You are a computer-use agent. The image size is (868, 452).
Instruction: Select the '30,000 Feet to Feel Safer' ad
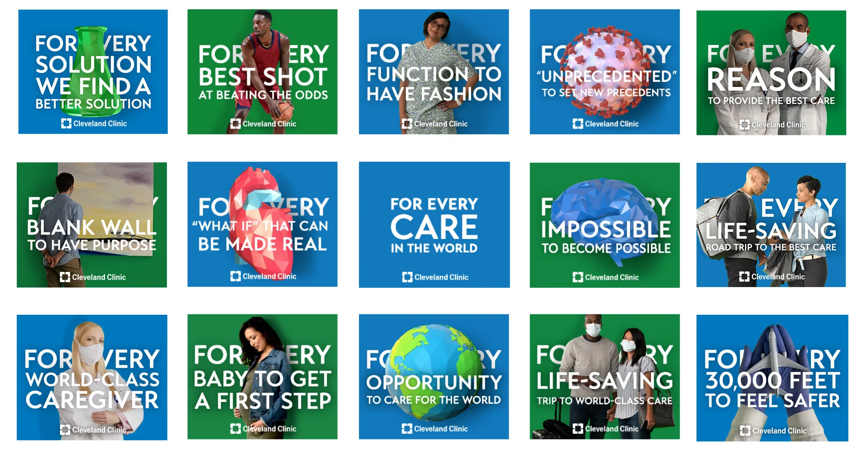772,378
